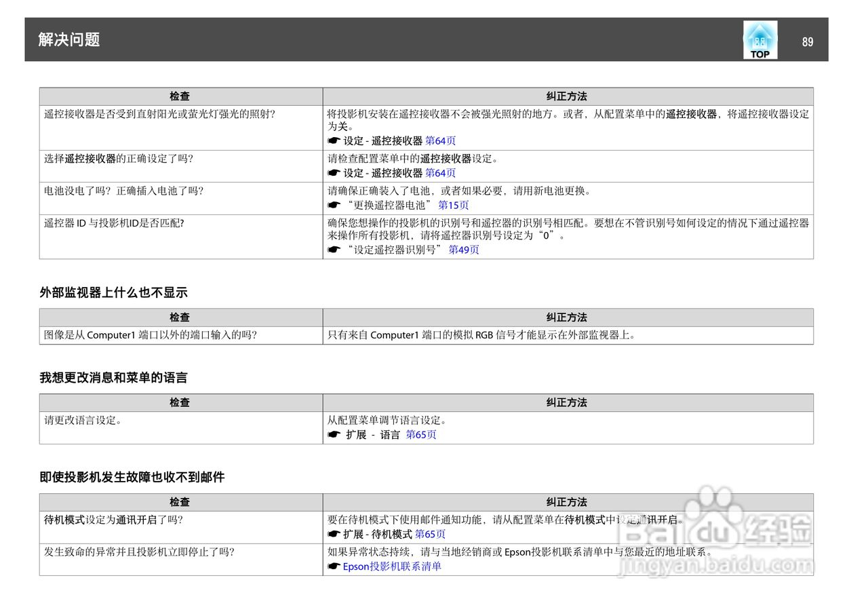Click “纠正方法” header under 即使投影机发生故障也收不到邮件
The image size is (868, 614).
(568, 503)
